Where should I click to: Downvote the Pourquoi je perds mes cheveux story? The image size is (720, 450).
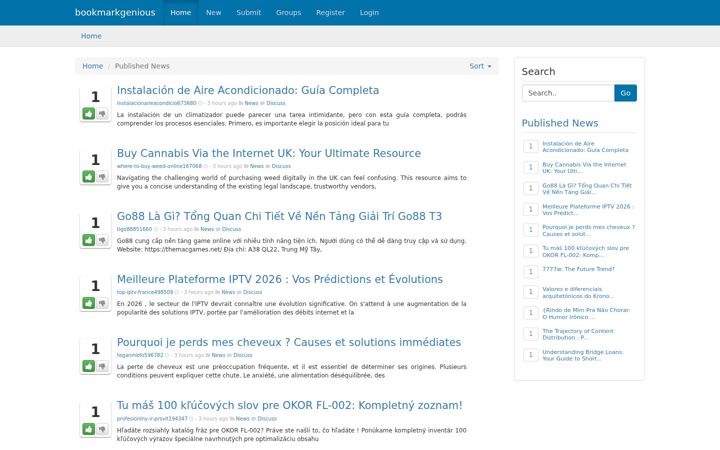[x=102, y=366]
